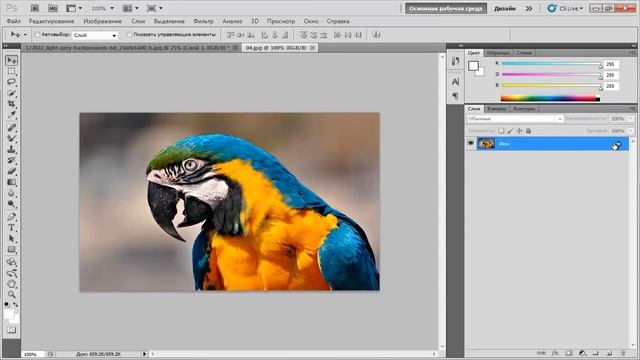This screenshot has width=640, height=360.
Task: Select the Dodge tool
Action: (11, 204)
